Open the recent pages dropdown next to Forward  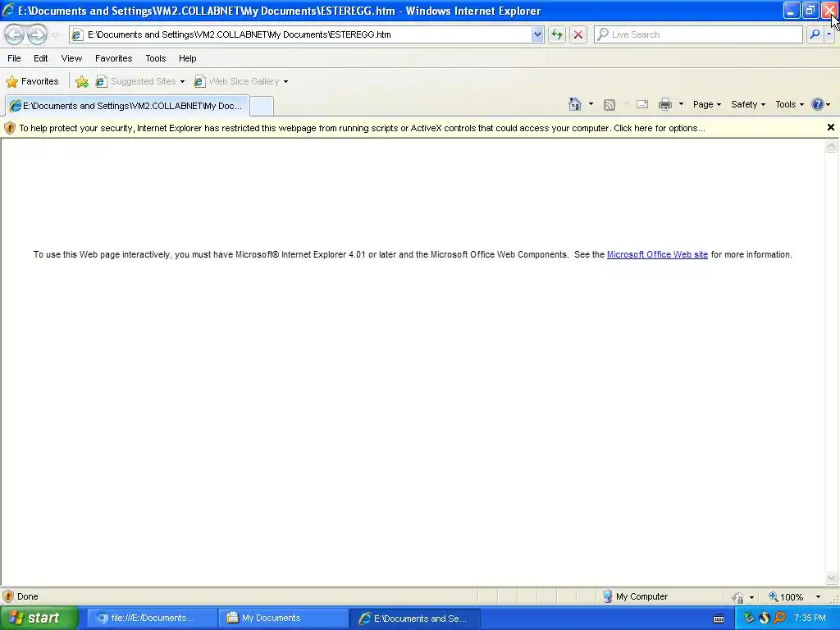pos(55,34)
